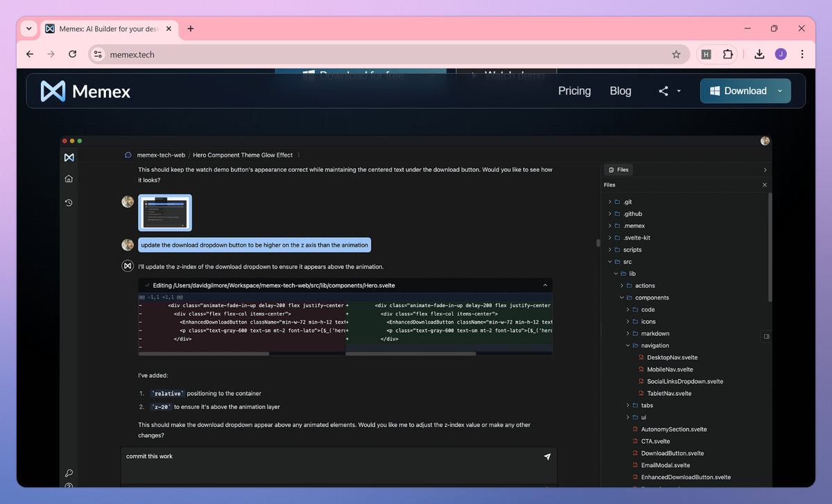Screen dimensions: 832x504
Task: Click the search icon at sidebar bottom
Action: [69, 473]
